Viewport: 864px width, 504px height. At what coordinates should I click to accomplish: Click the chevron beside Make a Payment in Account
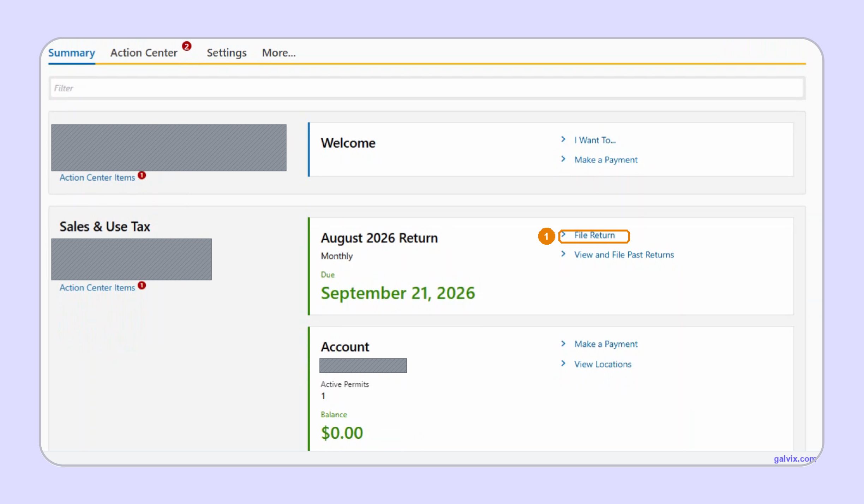(563, 344)
